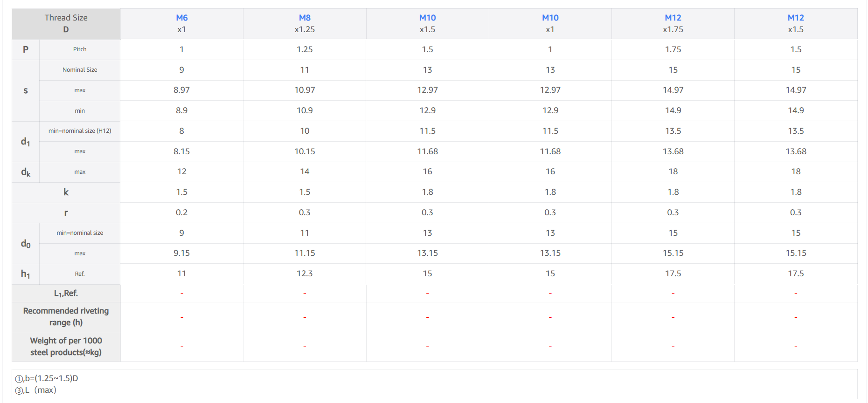The height and width of the screenshot is (403, 868).
Task: Select the 12.3 h1 value under M8
Action: [305, 273]
